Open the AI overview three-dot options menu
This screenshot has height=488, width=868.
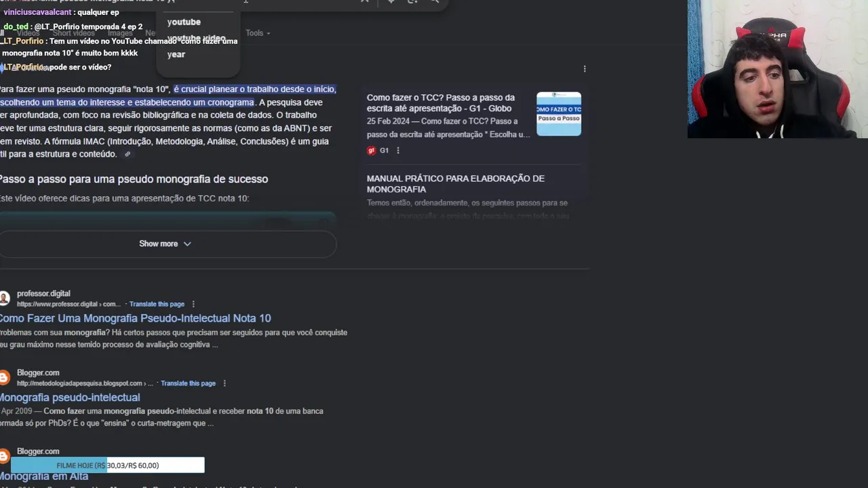[585, 68]
